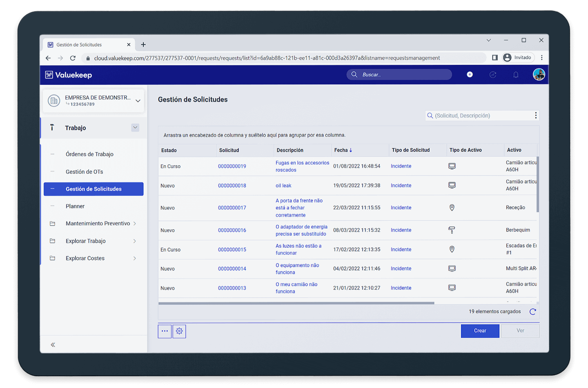Viewport: 588px width, 388px height.
Task: Open request 0000000019 link
Action: pyautogui.click(x=232, y=166)
